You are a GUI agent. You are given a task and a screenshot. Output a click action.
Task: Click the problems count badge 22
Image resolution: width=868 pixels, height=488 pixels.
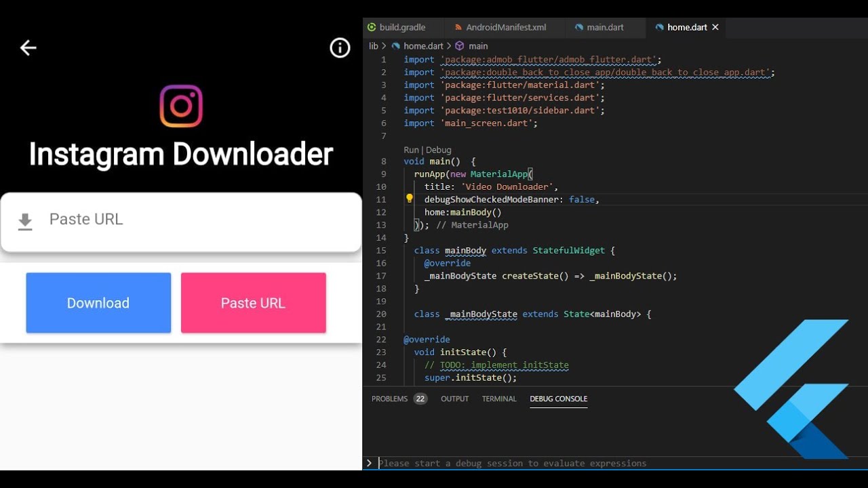(420, 399)
